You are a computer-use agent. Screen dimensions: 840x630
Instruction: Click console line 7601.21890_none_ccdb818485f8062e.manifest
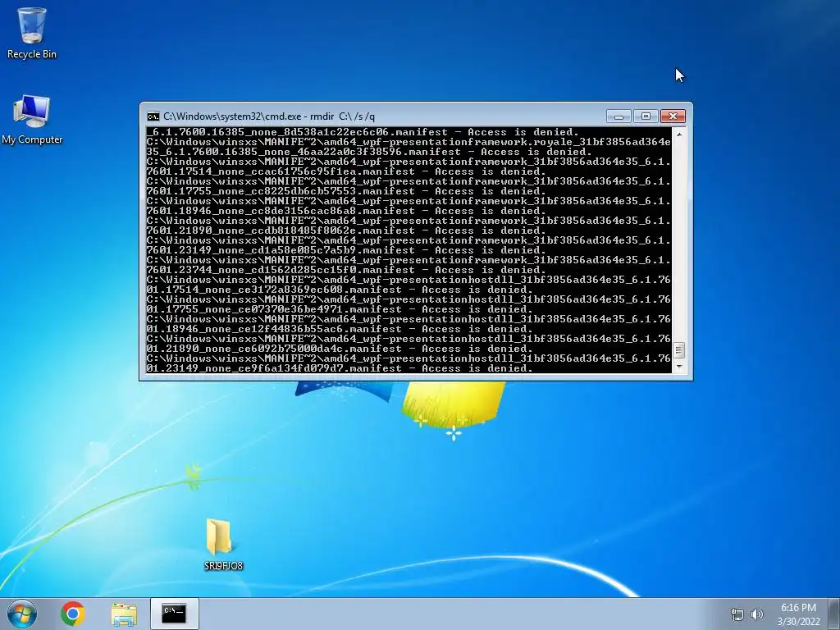[345, 231]
